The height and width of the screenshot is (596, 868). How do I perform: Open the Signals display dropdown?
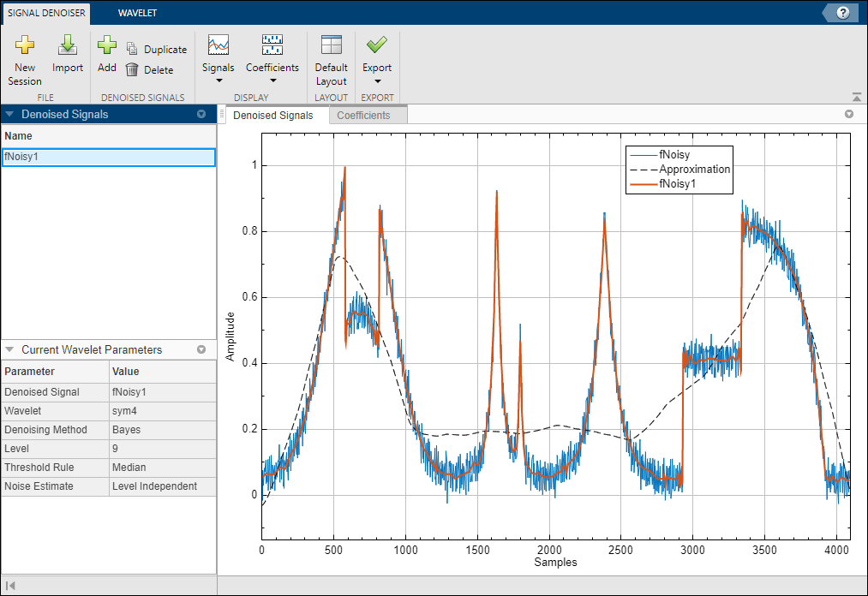tap(218, 80)
